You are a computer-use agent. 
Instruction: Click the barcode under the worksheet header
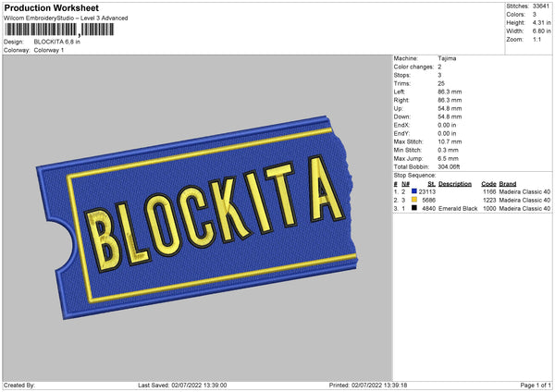[x=59, y=30]
